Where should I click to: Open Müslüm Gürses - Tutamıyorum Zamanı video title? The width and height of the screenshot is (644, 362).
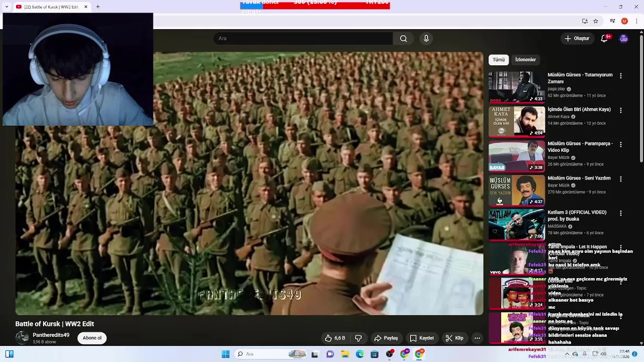coord(580,78)
